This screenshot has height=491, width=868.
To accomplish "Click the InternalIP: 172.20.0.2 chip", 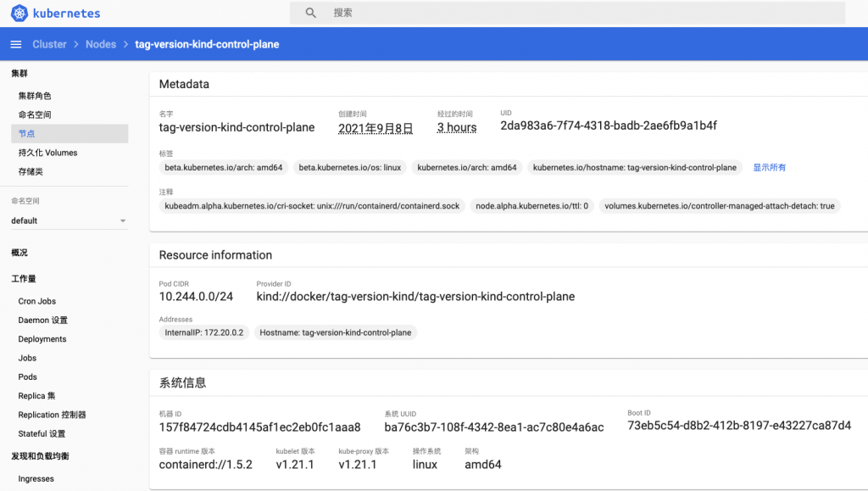I will pyautogui.click(x=204, y=332).
